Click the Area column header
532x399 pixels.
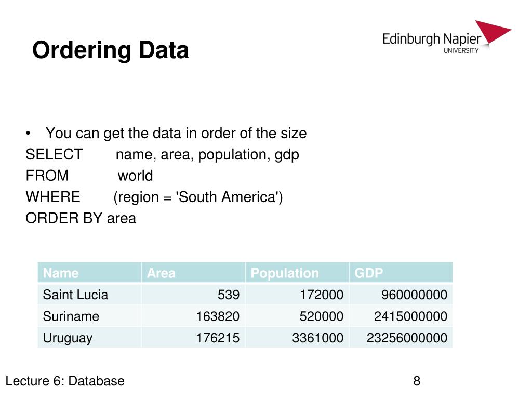point(193,273)
